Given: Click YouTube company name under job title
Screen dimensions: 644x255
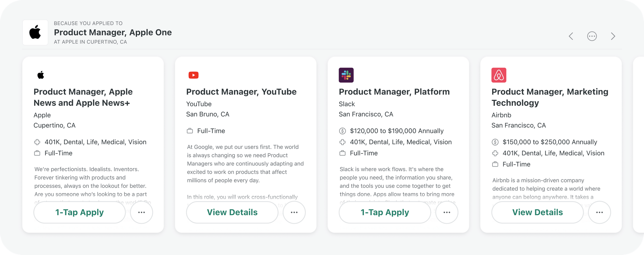Looking at the screenshot, I should [x=199, y=104].
